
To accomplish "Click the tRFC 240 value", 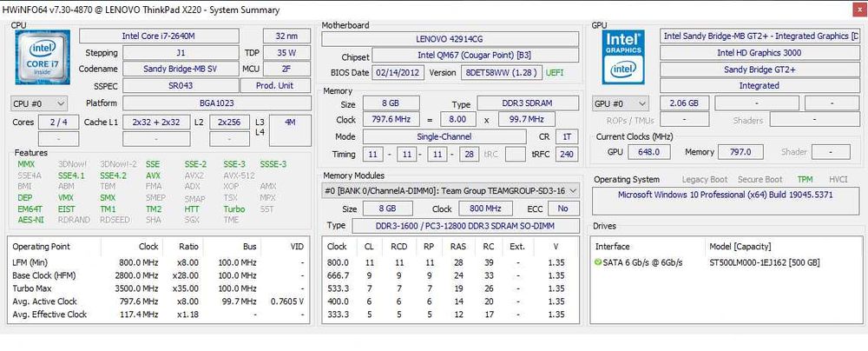I will [x=567, y=154].
